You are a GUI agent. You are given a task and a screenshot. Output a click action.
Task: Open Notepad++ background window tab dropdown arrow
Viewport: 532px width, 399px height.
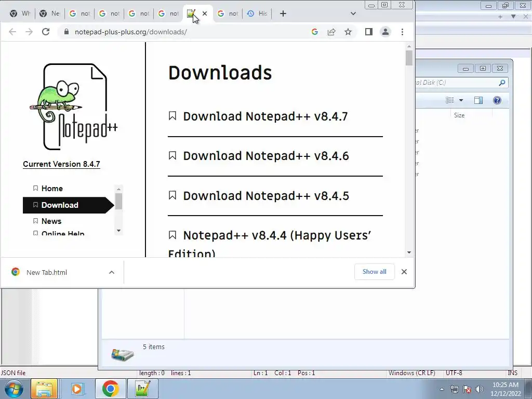tap(513, 16)
